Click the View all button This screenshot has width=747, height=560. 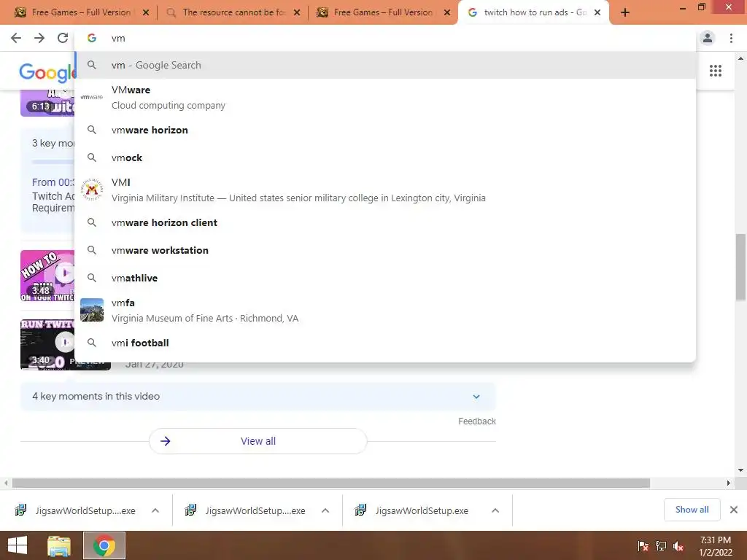point(258,441)
